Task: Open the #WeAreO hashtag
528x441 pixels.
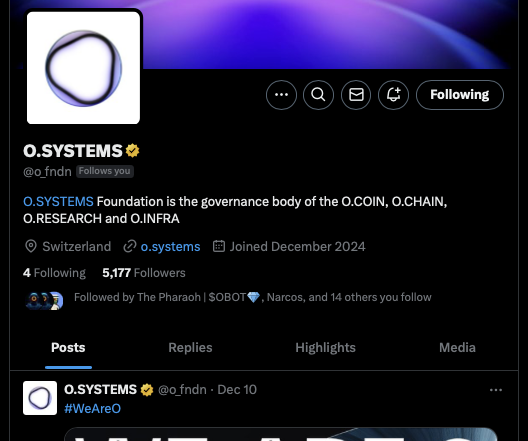Action: click(92, 409)
